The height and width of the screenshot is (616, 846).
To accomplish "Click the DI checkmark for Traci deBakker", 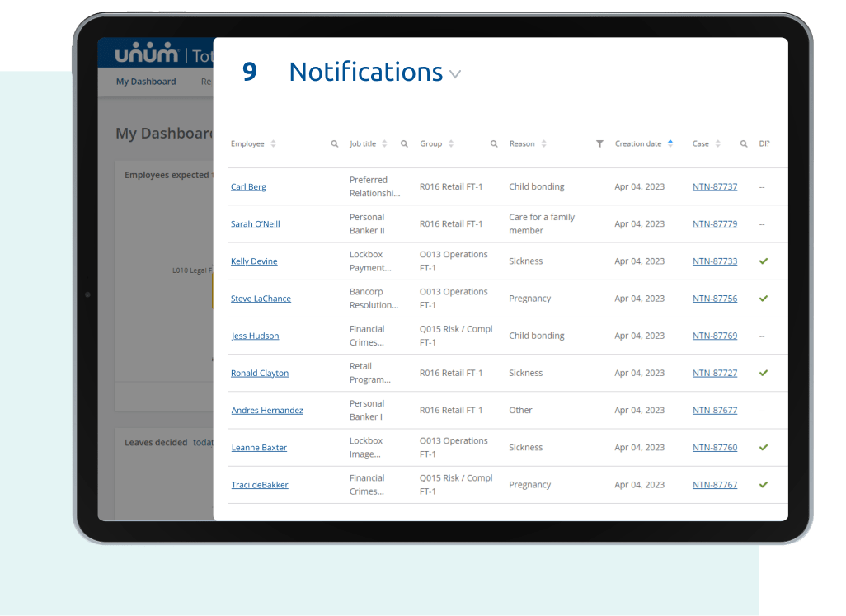I will [x=763, y=484].
